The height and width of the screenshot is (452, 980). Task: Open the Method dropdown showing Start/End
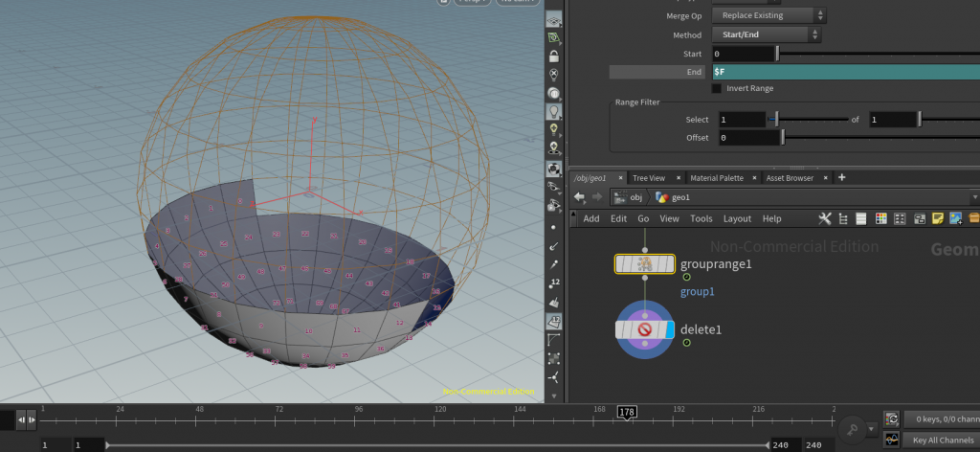pyautogui.click(x=767, y=35)
